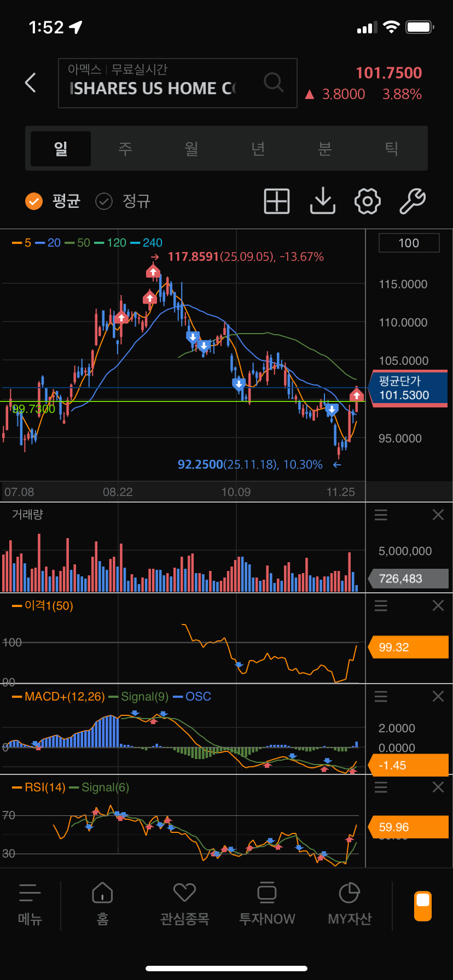Screen dimensions: 453x980
Task: Open the MACD panel hamburger menu
Action: point(381,696)
